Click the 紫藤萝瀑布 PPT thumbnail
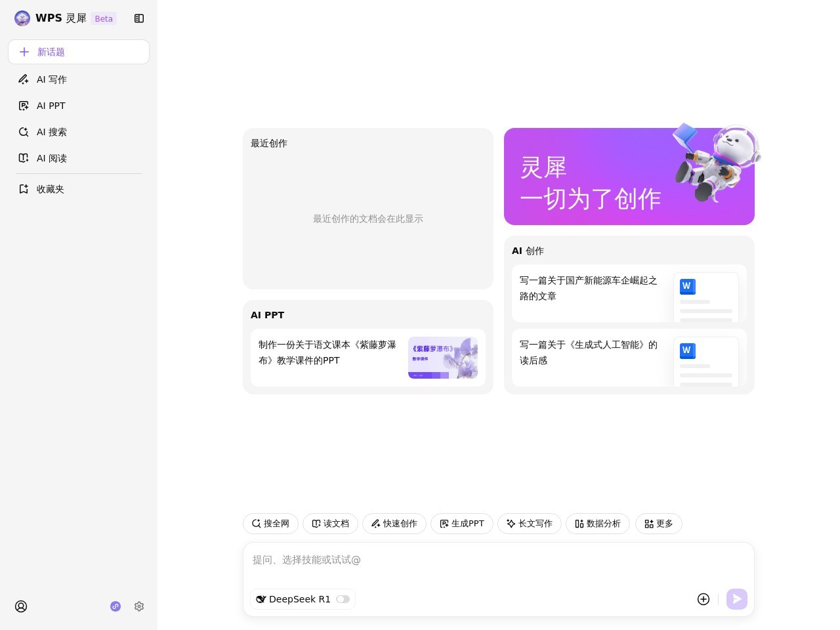 (443, 358)
